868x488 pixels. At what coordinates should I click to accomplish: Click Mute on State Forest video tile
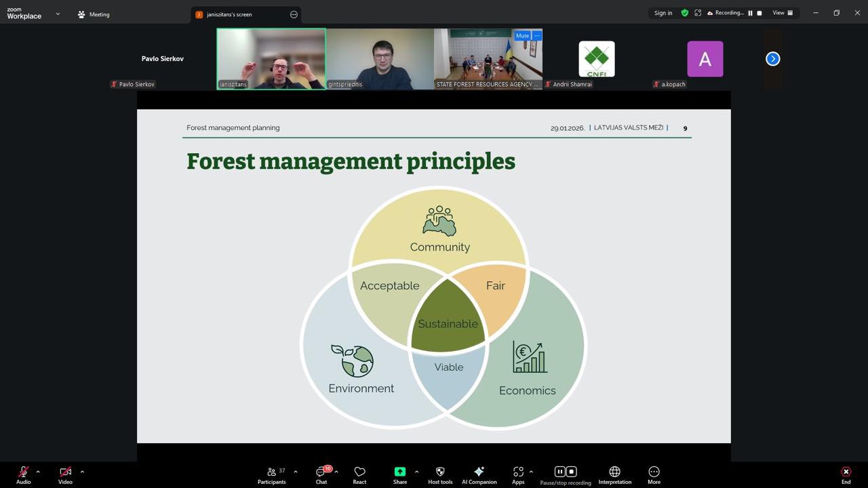[x=521, y=36]
